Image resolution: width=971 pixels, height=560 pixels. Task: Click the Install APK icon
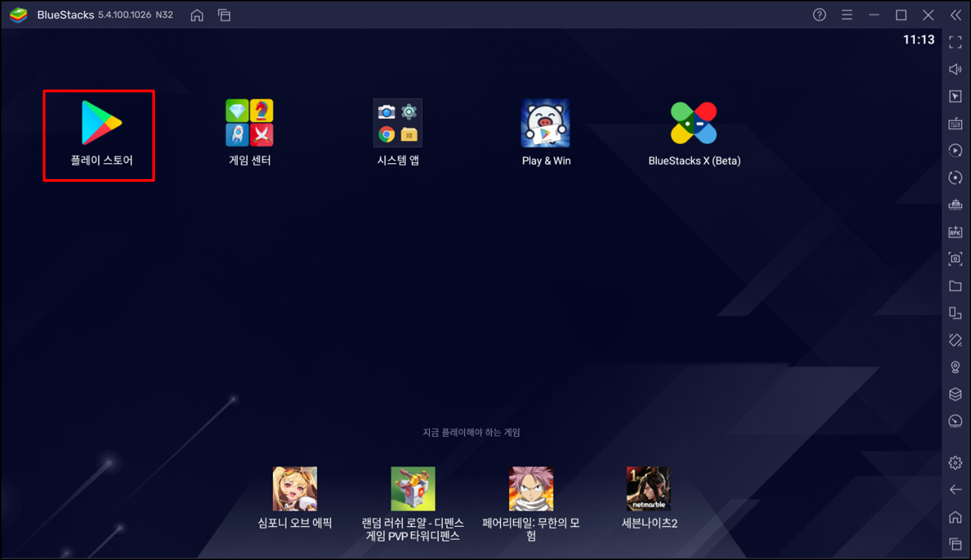tap(955, 231)
